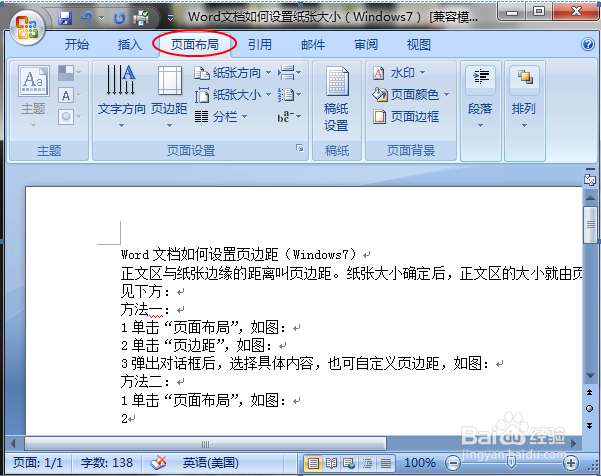Open the Themes (主题) gallery
This screenshot has height=476, width=601.
tap(33, 96)
